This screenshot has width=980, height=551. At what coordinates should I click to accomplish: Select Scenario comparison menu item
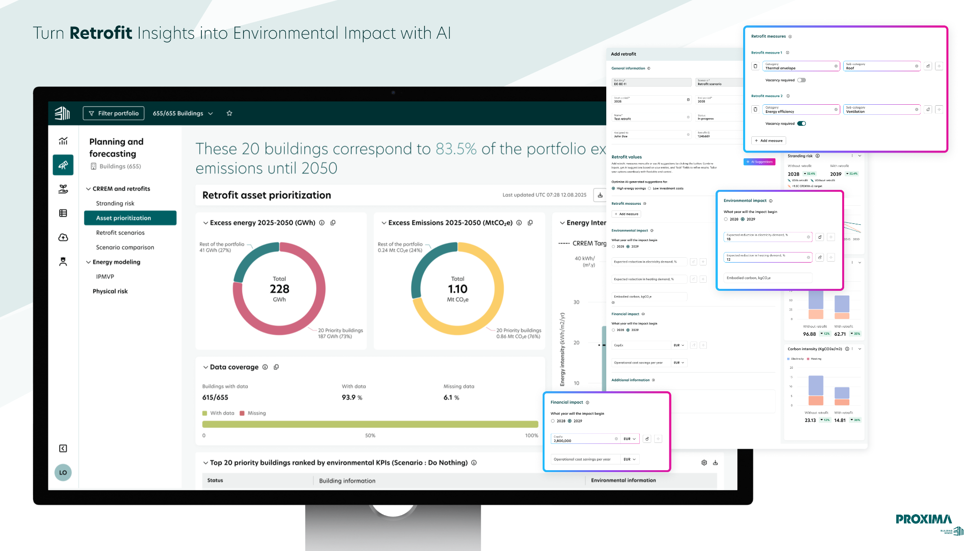(x=125, y=247)
